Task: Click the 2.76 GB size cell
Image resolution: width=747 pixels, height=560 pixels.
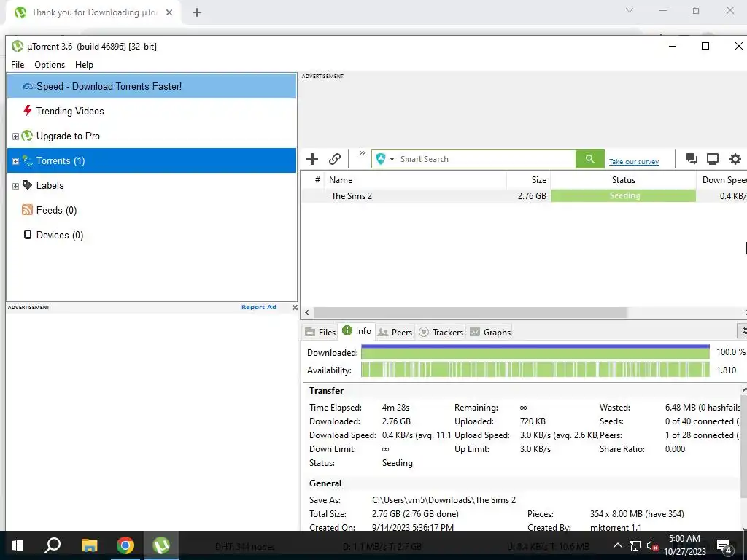Action: click(x=532, y=195)
